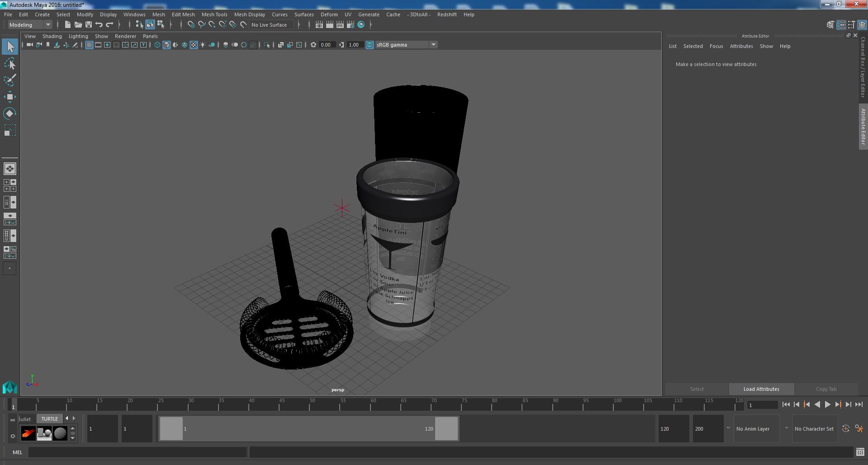Show previous shelf tab arrow
The width and height of the screenshot is (868, 465).
[67, 418]
